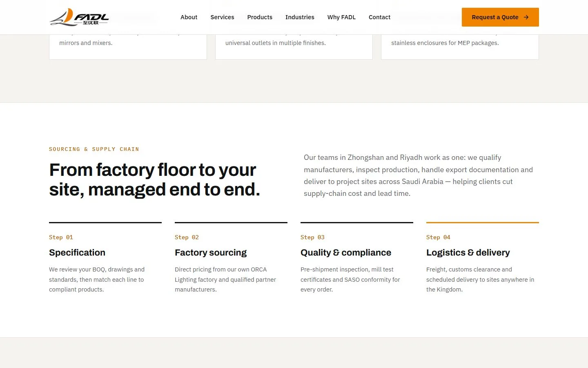Click the 'Step 03' label
Screen dimensions: 588x368
312,237
